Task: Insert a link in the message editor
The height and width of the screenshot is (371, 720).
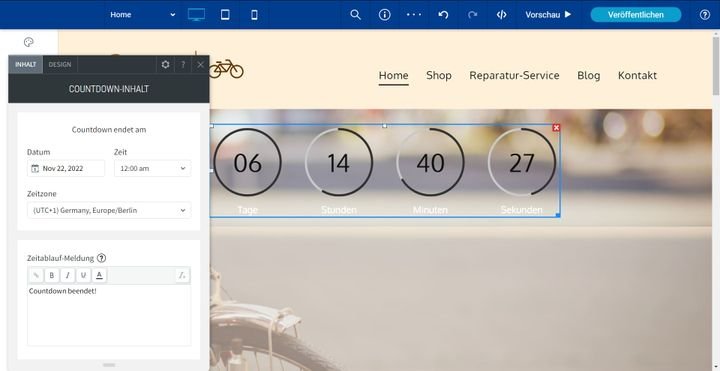Action: 36,275
